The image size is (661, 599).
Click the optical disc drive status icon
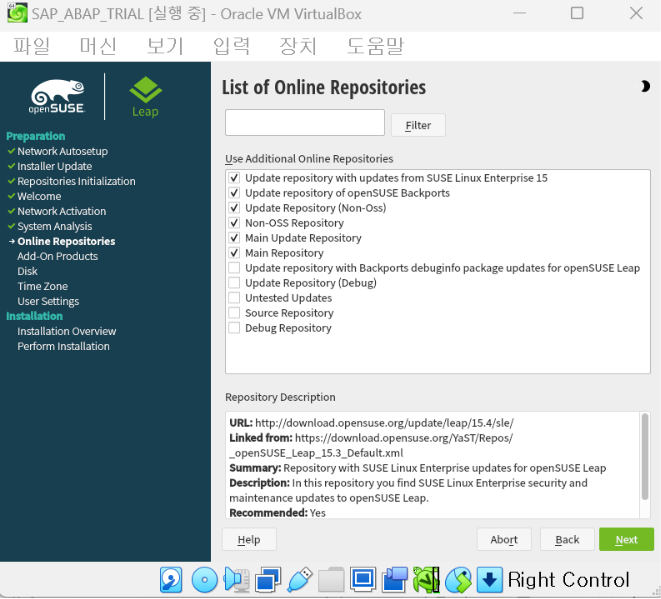(x=204, y=580)
